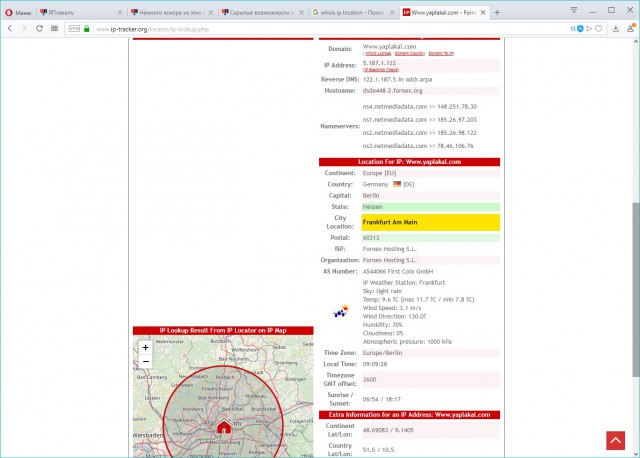Image resolution: width=640 pixels, height=458 pixels.
Task: Click the My Flow send icon
Action: tap(589, 29)
